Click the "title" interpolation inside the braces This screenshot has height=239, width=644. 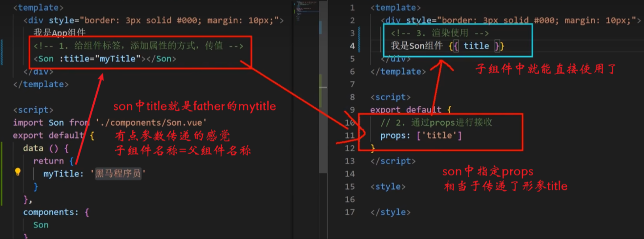coord(476,46)
